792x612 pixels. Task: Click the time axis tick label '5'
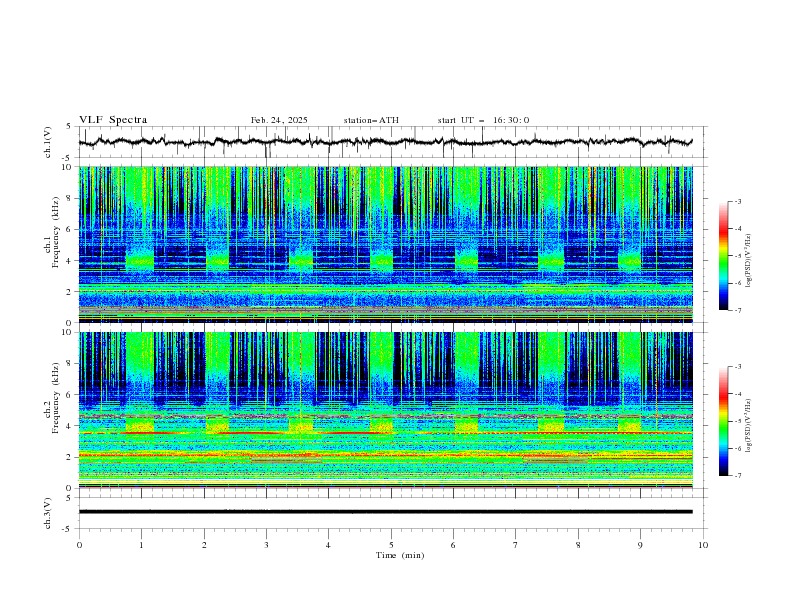[x=391, y=545]
